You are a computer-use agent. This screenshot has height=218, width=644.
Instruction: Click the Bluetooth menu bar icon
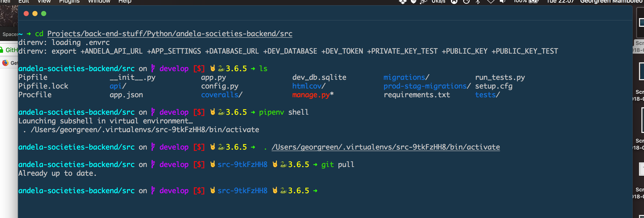pyautogui.click(x=478, y=2)
